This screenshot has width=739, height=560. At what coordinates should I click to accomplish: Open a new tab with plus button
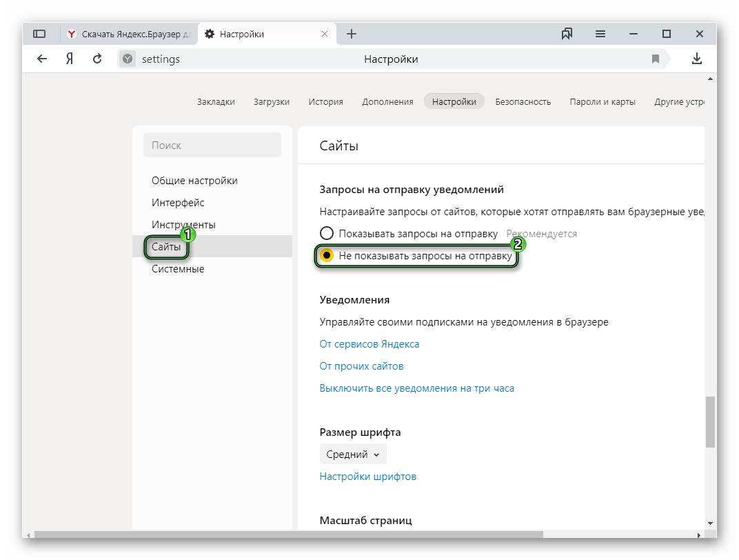coord(352,34)
